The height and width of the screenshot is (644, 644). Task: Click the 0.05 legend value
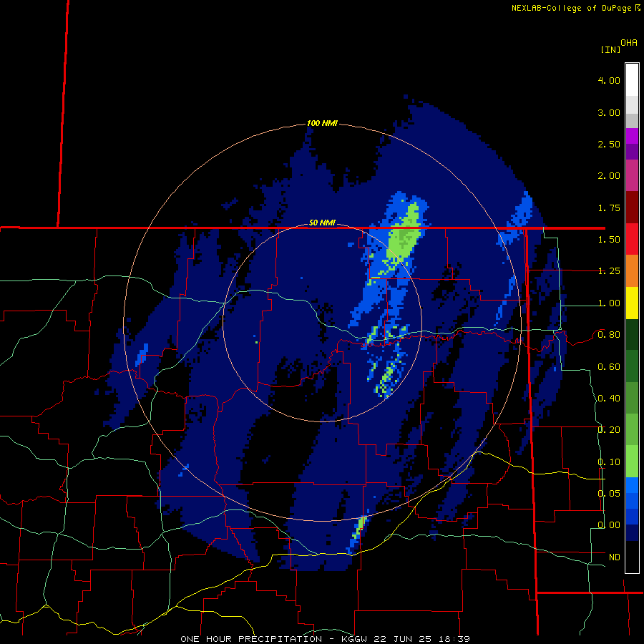pos(609,493)
